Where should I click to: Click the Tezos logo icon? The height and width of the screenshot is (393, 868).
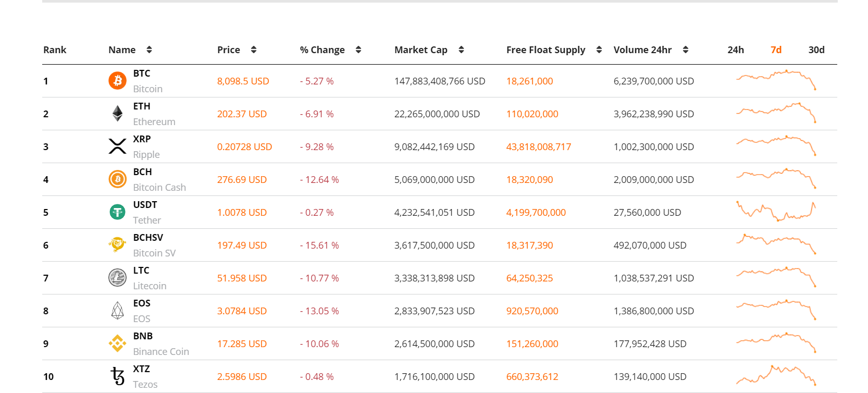pyautogui.click(x=117, y=376)
